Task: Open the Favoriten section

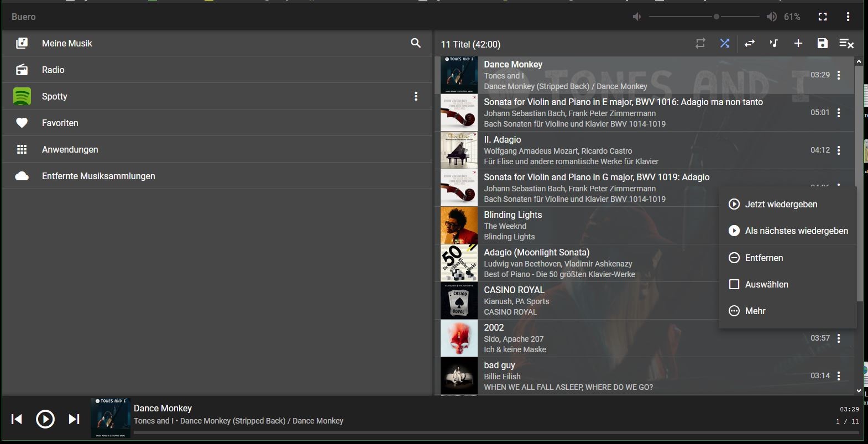Action: coord(60,123)
